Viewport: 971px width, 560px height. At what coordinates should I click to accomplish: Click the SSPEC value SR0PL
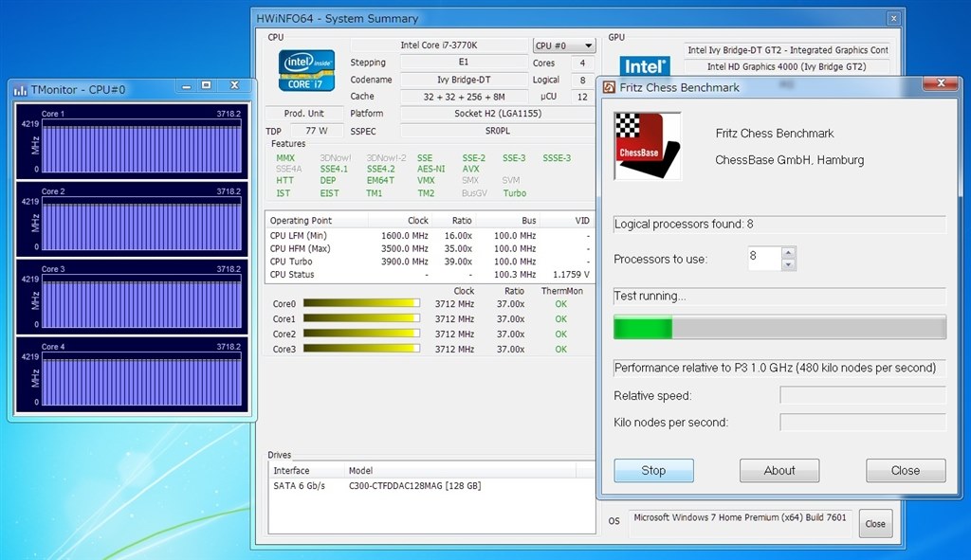click(497, 131)
